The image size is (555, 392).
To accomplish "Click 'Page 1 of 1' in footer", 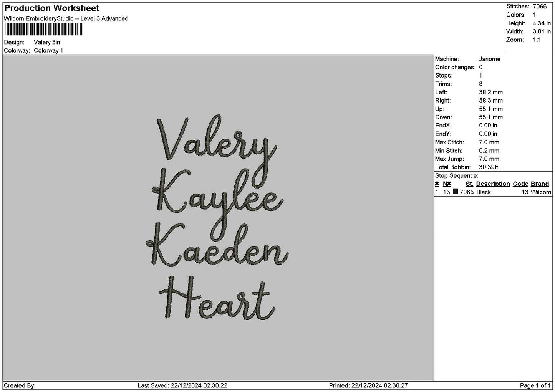I will 535,386.
